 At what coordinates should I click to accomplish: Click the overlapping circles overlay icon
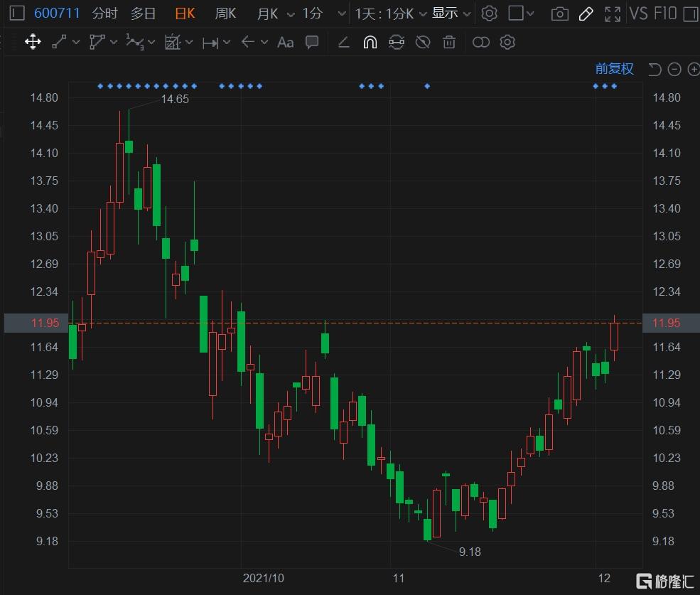click(x=481, y=43)
